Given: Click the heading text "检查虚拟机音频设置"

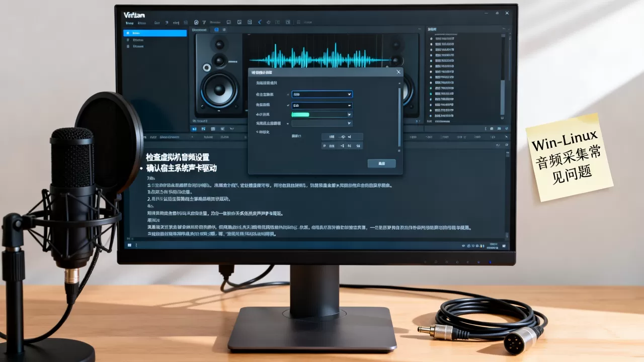Looking at the screenshot, I should (178, 157).
